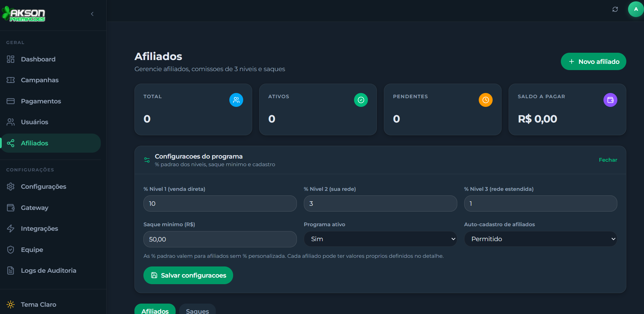The height and width of the screenshot is (314, 644).
Task: Focus the % Nivel 3 (rede estendida) field
Action: (540, 203)
